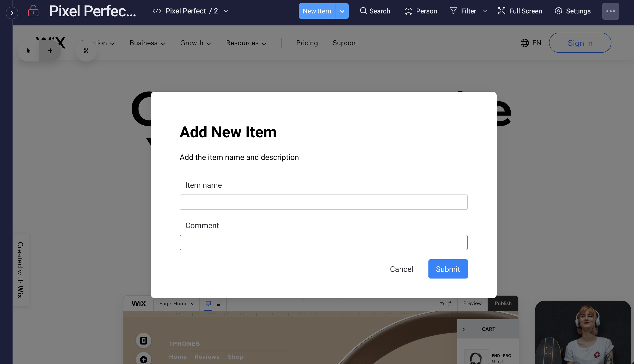This screenshot has height=364, width=634.
Task: Click the expand arrows tool button
Action: (x=86, y=51)
